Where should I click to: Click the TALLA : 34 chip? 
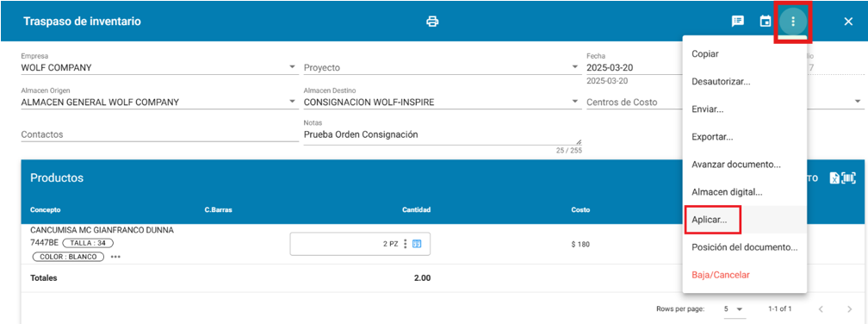88,243
